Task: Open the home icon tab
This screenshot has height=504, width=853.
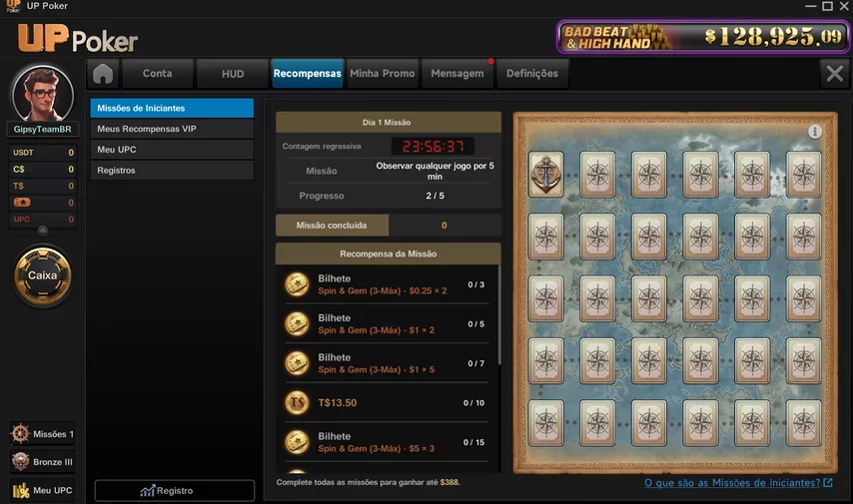Action: click(103, 74)
